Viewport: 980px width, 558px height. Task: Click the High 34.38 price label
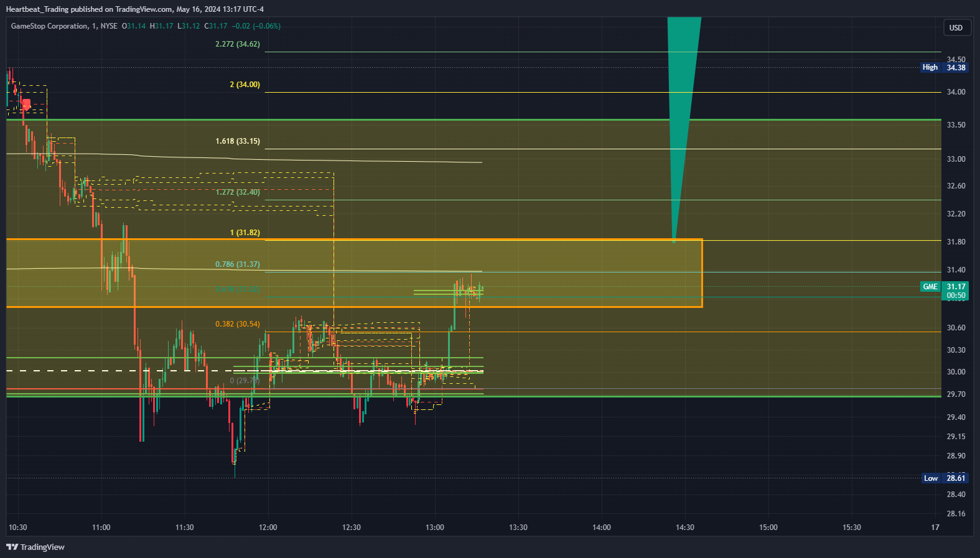tap(945, 67)
